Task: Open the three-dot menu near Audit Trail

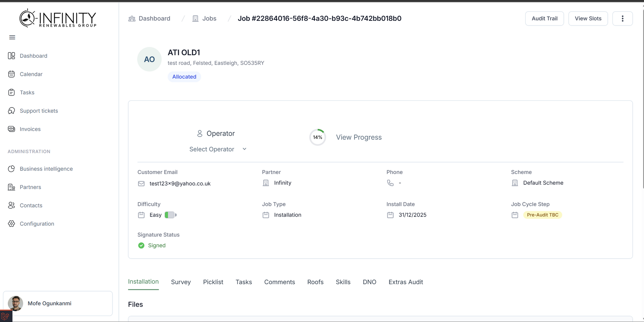Action: point(623,18)
